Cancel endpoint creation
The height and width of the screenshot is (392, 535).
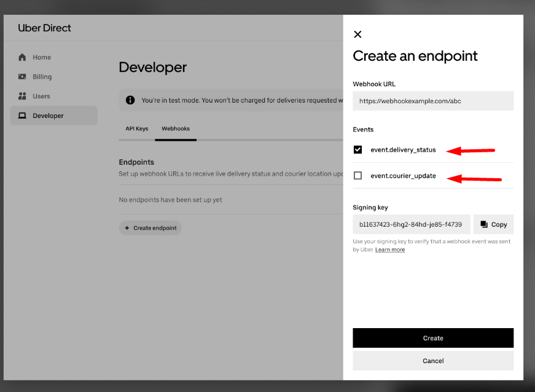433,361
